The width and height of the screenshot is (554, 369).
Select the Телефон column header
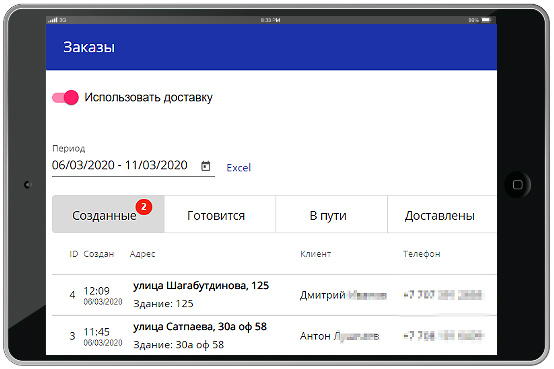(x=422, y=254)
